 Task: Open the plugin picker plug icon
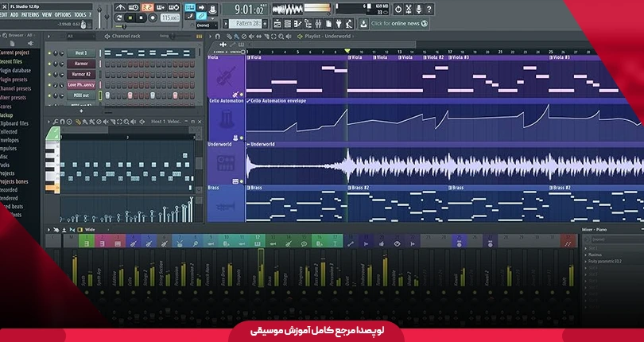339,24
